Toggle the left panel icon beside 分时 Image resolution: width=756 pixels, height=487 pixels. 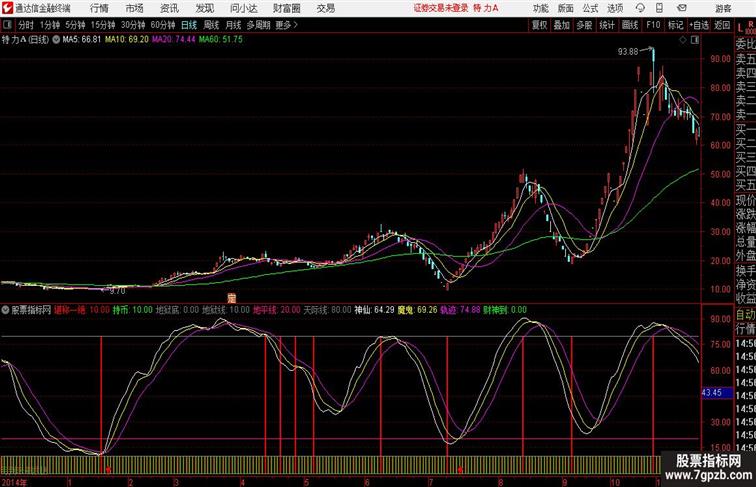[x=7, y=25]
